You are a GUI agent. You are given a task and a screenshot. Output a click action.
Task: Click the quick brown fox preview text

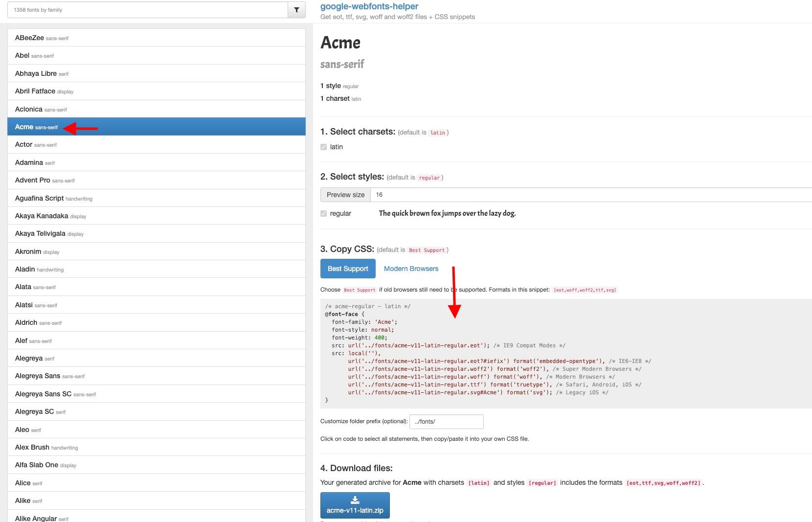[447, 213]
